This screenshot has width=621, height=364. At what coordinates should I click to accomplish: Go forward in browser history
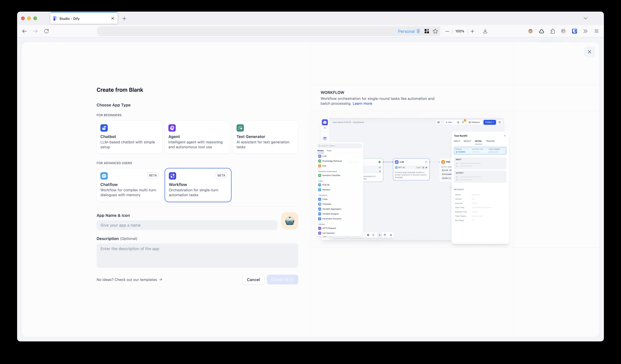coord(35,31)
